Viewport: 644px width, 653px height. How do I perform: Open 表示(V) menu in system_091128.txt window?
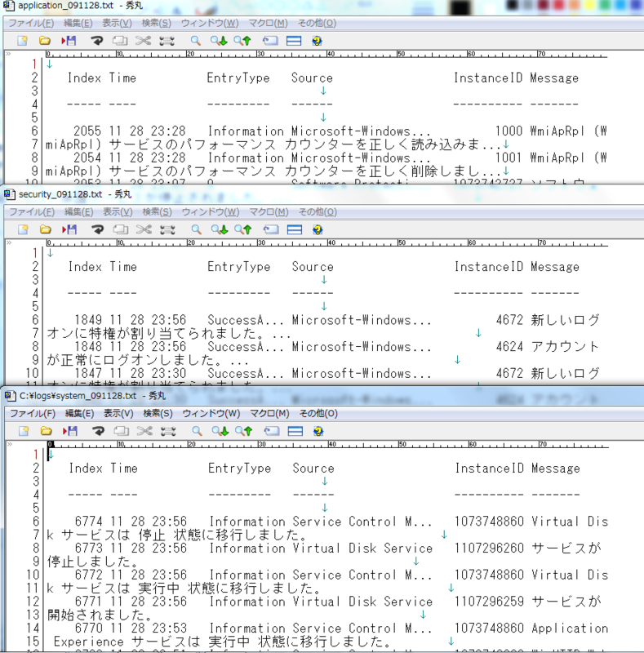[118, 414]
